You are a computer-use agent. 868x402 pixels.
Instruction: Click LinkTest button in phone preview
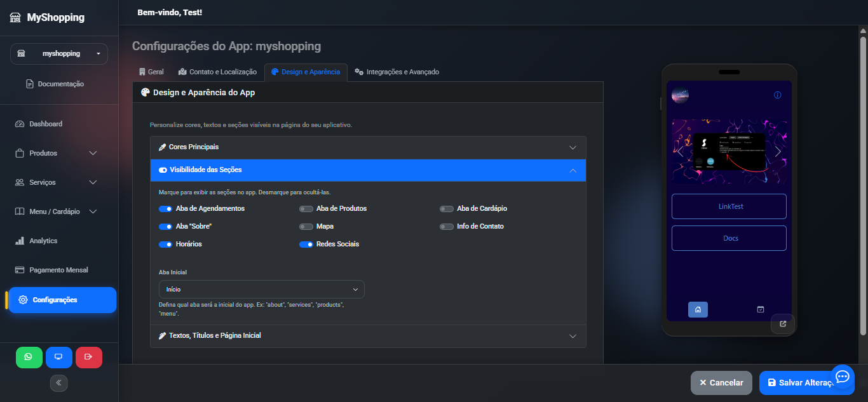(x=729, y=206)
